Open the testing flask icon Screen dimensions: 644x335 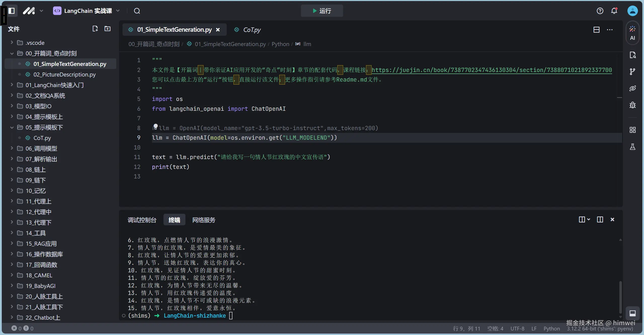pos(632,147)
